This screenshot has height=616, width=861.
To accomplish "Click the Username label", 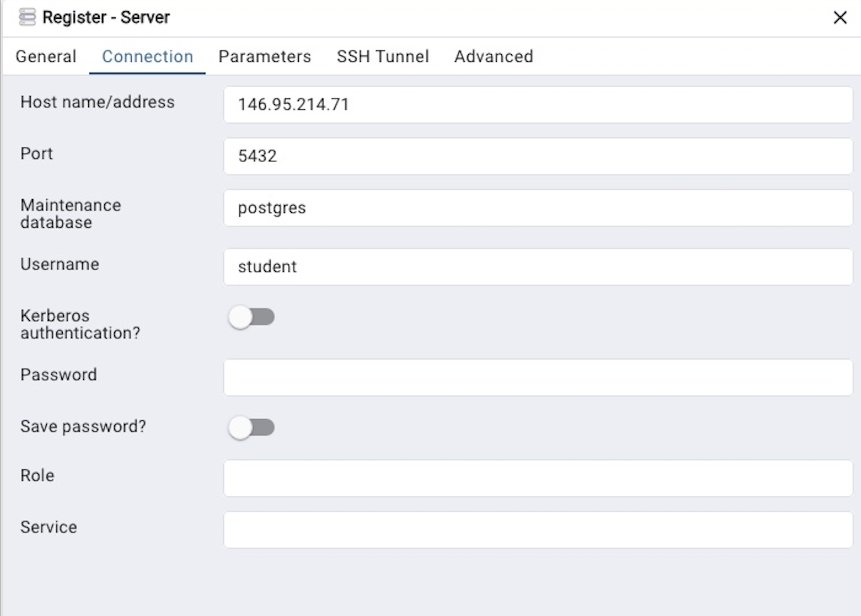I will tap(60, 264).
